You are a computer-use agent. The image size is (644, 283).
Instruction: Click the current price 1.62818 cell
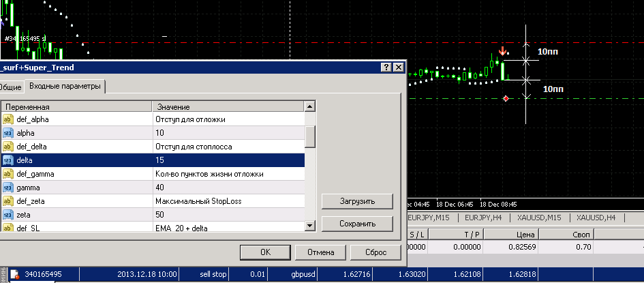(510, 274)
